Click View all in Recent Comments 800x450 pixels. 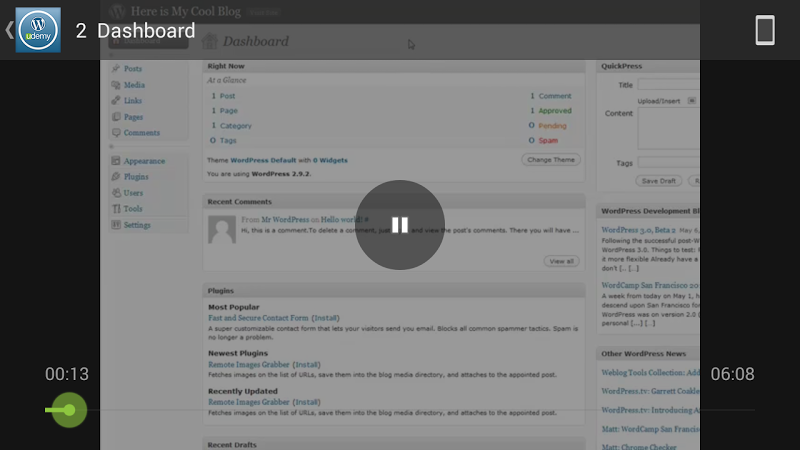(561, 261)
